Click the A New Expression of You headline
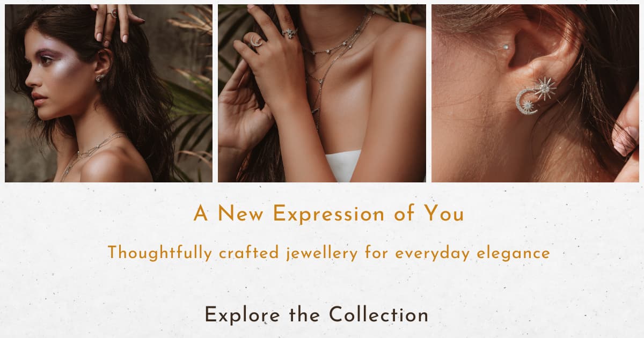Image resolution: width=644 pixels, height=338 pixels. point(328,214)
